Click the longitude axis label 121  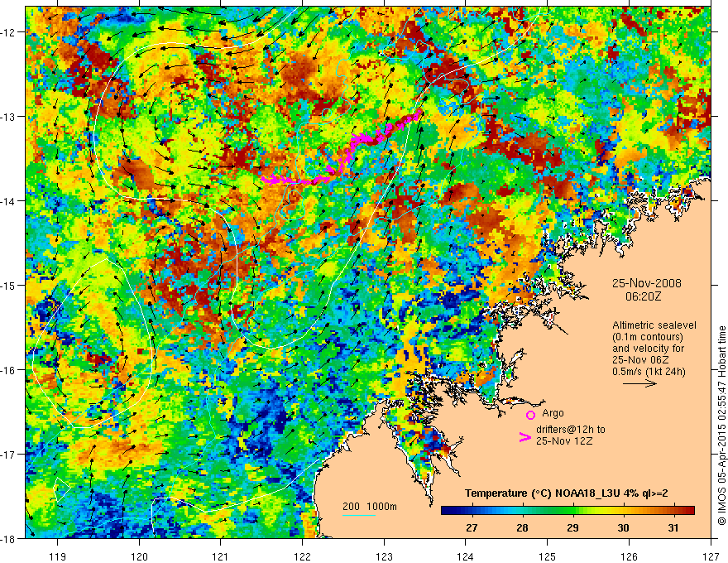[x=221, y=556]
